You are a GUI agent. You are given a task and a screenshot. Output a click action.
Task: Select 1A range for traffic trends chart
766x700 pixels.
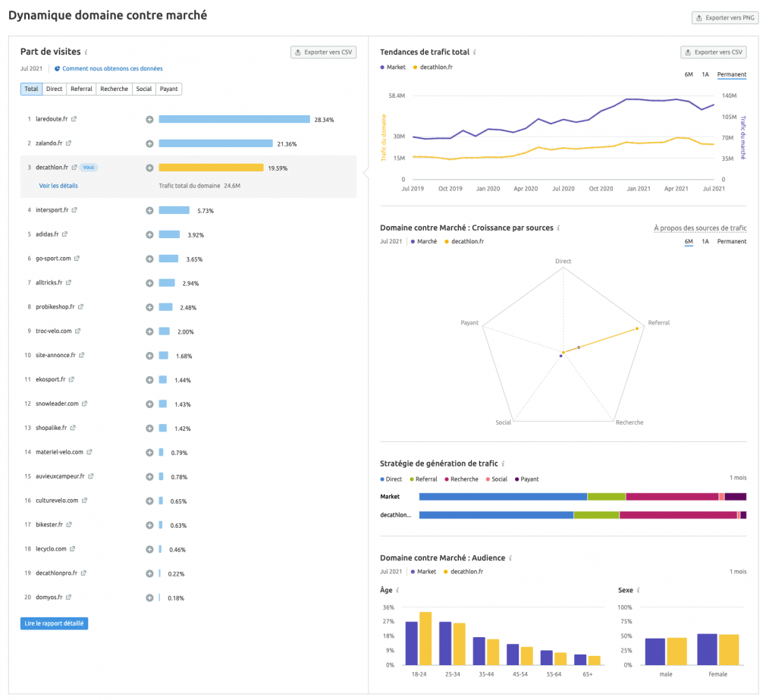pos(705,75)
